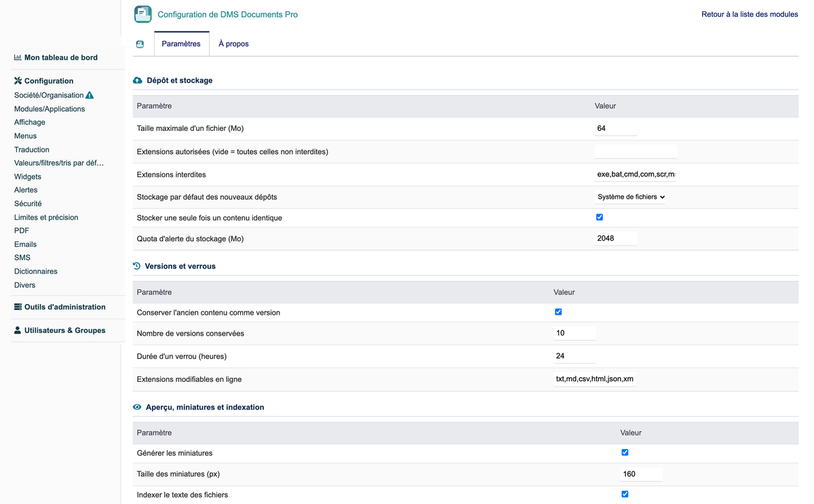Viewport: 814px width, 504px height.
Task: Open the Menus settings link
Action: [26, 136]
